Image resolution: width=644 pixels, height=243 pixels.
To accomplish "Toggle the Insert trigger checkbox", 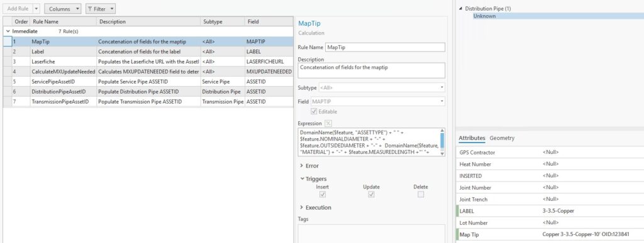I will pyautogui.click(x=323, y=195).
